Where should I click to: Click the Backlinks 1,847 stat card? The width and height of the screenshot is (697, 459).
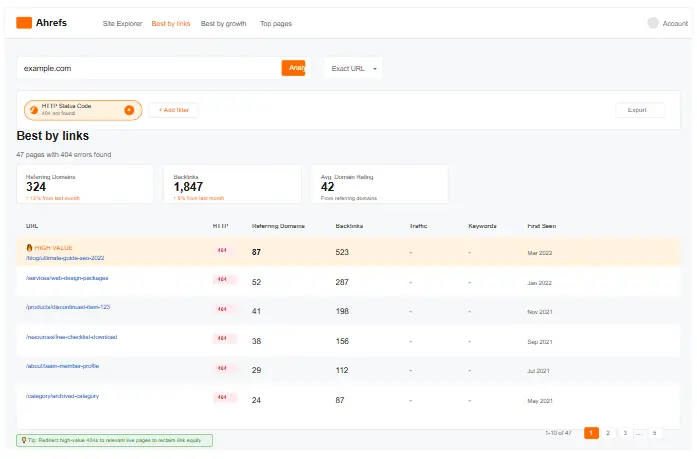pos(232,184)
